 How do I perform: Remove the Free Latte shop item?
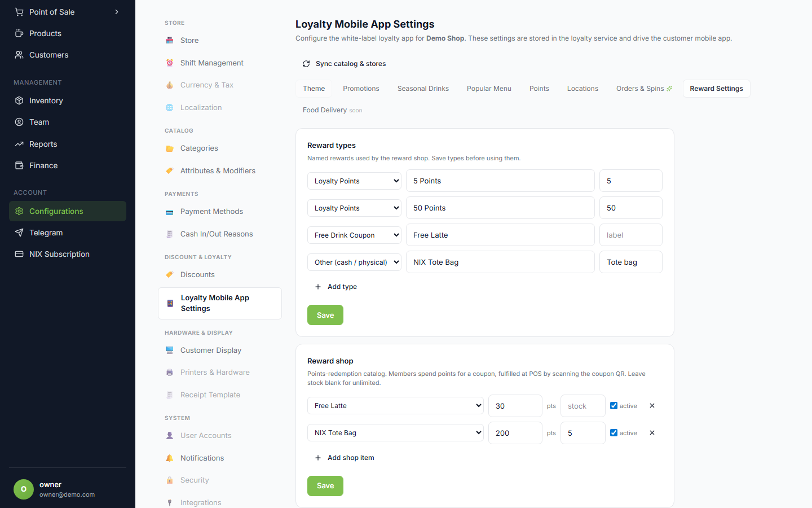[652, 406]
